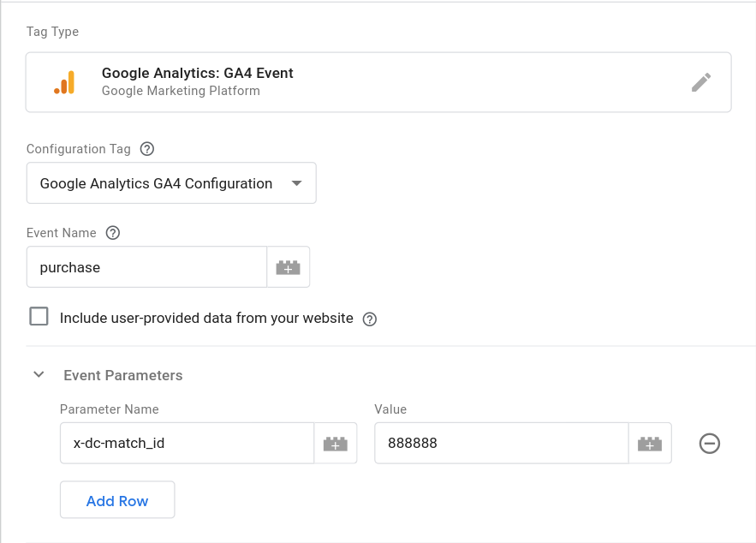The height and width of the screenshot is (543, 756).
Task: Click the Configuration Tag dropdown arrow
Action: pos(296,182)
